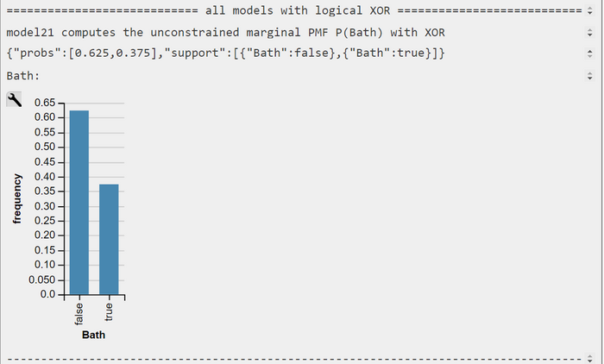Click the model21 marginal PMF description text
Viewport: 604px width, 364px height.
point(226,33)
